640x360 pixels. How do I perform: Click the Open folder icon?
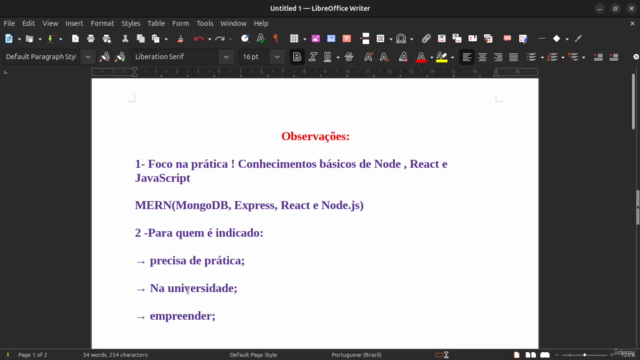pos(29,39)
